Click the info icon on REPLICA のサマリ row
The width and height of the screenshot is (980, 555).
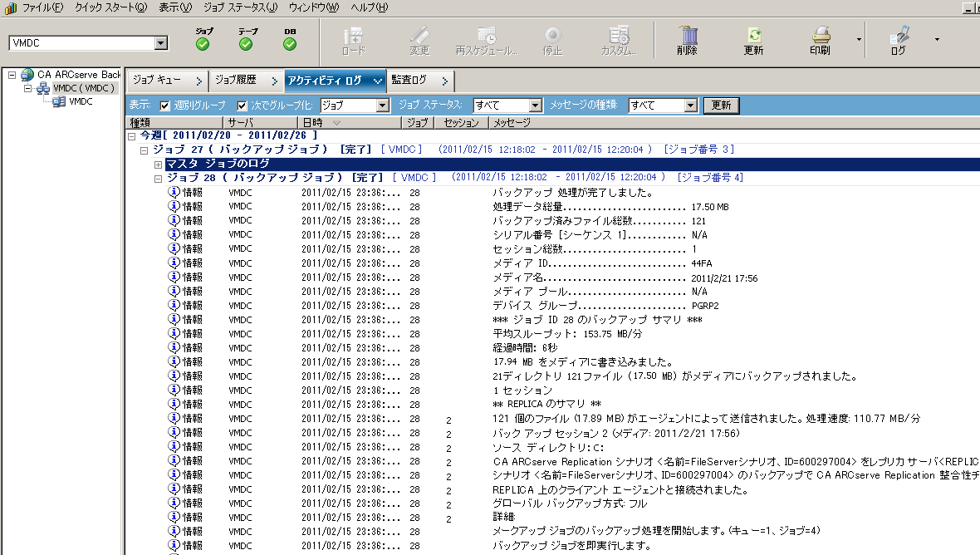click(x=174, y=404)
